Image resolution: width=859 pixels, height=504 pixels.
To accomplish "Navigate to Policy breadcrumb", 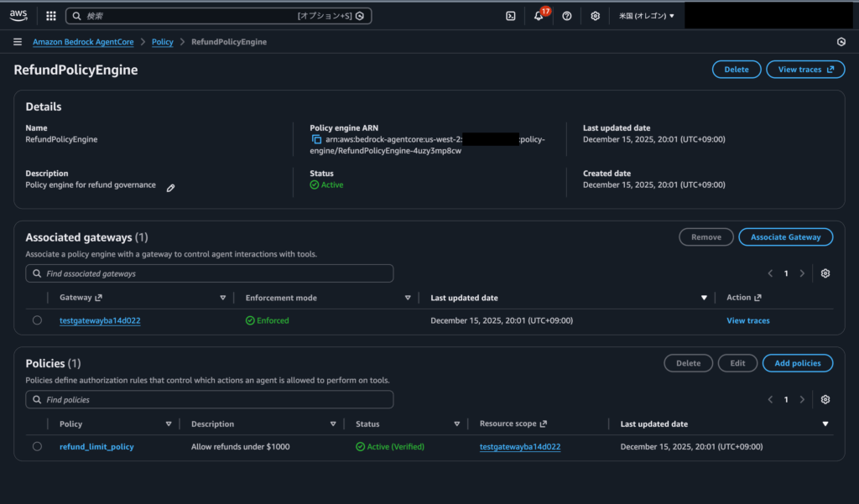I will tap(164, 42).
